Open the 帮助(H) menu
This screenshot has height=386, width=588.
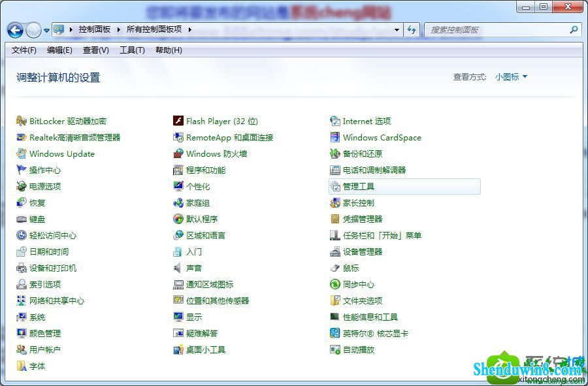tap(169, 50)
